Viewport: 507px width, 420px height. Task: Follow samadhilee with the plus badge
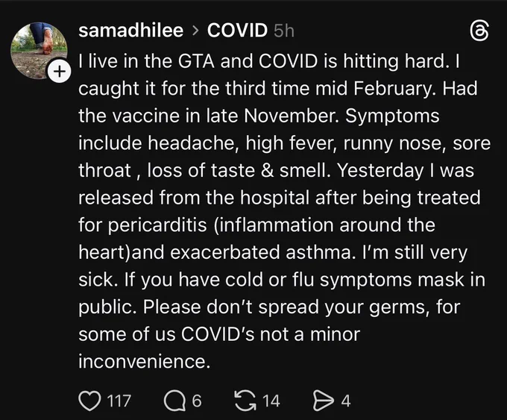[x=59, y=71]
